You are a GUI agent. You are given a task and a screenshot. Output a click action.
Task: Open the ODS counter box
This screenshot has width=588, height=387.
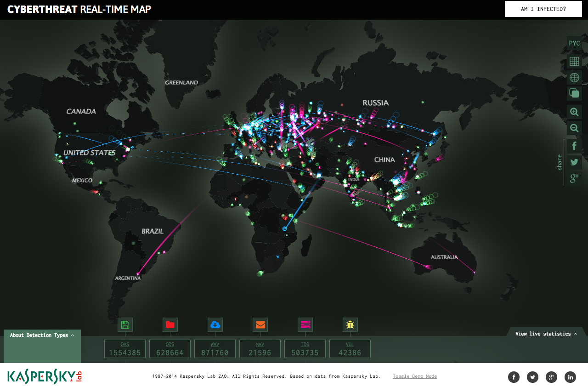(170, 349)
